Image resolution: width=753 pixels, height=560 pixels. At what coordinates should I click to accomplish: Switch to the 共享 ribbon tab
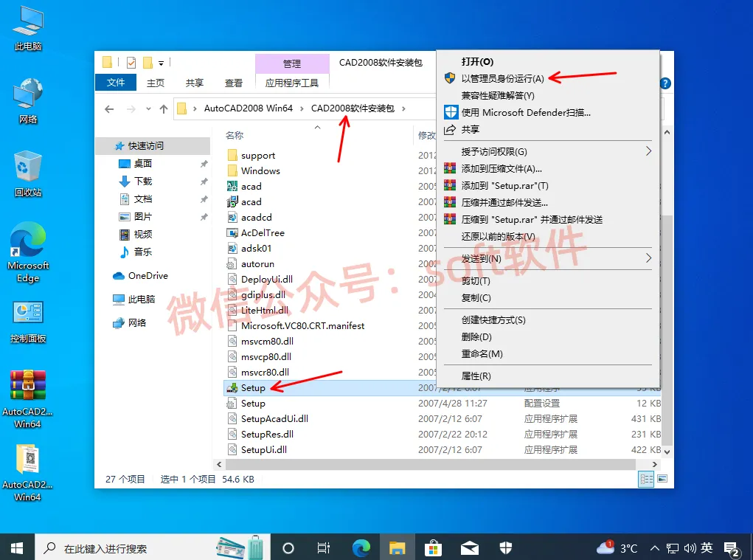pyautogui.click(x=195, y=83)
